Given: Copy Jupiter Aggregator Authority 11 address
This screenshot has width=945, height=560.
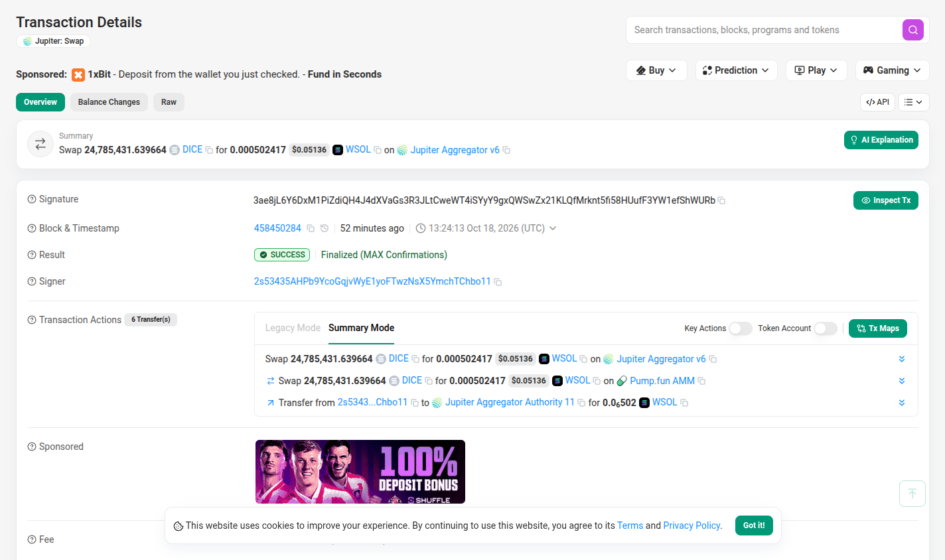Looking at the screenshot, I should coord(581,403).
